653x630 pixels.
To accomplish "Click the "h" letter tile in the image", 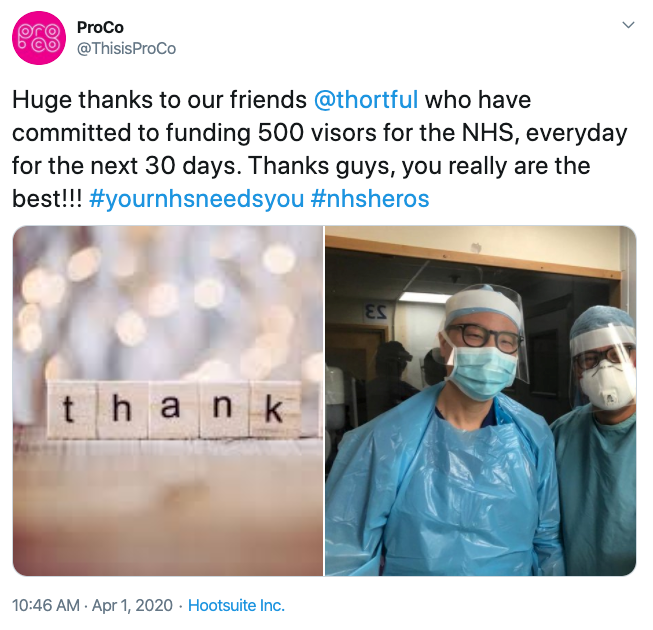I will pyautogui.click(x=118, y=410).
